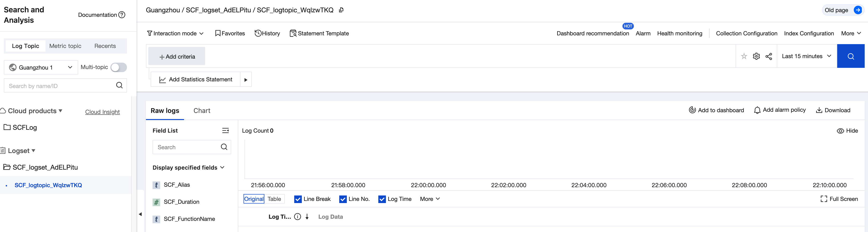Uncheck the Line Break checkbox
Screen dimensions: 868x232
pos(298,199)
